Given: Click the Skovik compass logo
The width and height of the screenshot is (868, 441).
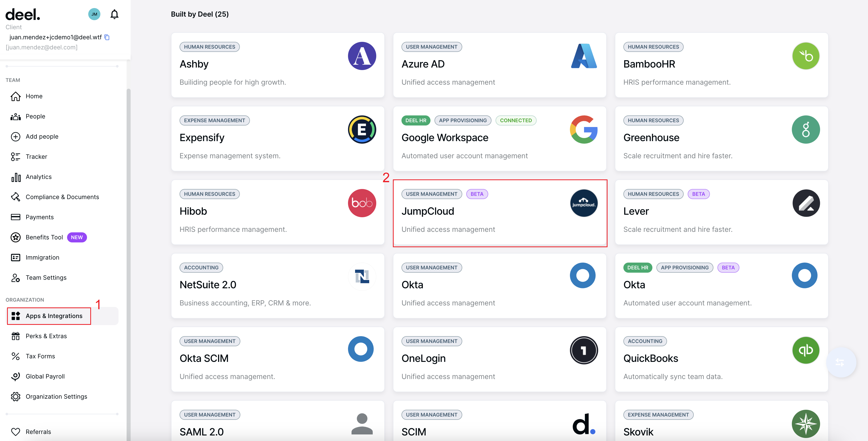Looking at the screenshot, I should tap(806, 424).
